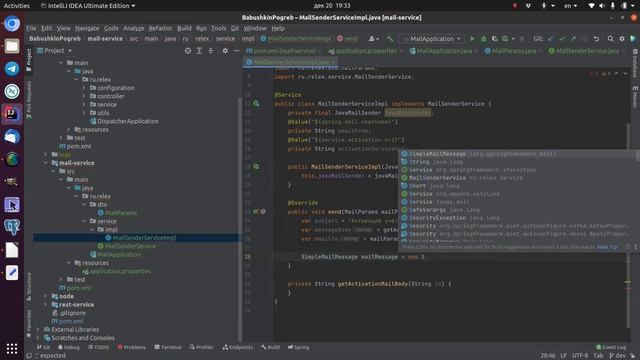This screenshot has height=360, width=640.
Task: Select opened file locate icon in Project panel
Action: 188,51
